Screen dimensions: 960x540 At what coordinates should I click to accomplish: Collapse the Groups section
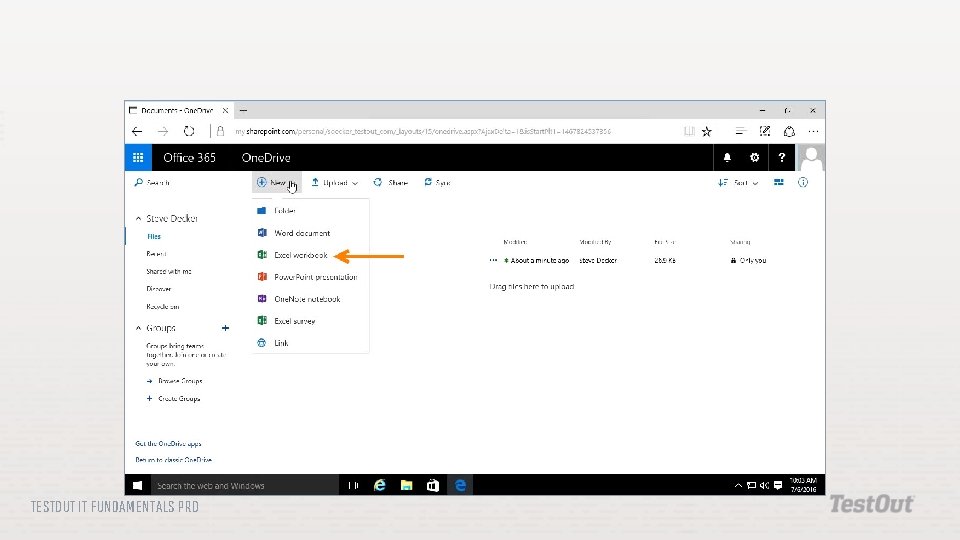point(138,328)
